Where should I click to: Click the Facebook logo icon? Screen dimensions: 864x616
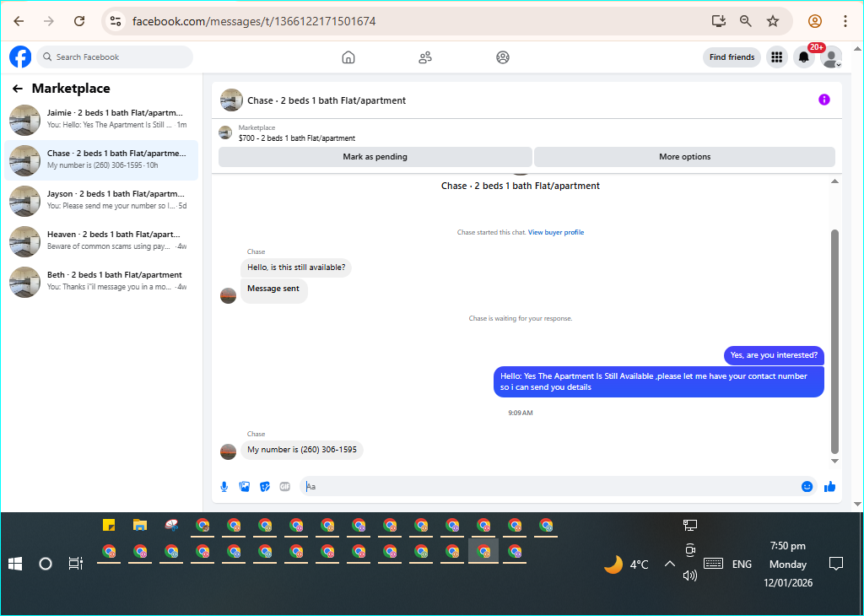(20, 57)
